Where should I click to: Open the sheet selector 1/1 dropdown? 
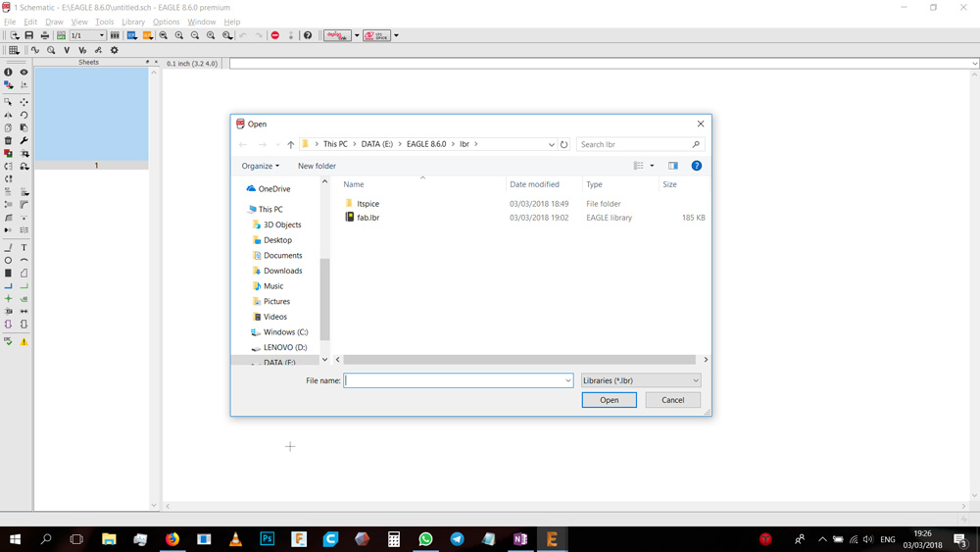[x=87, y=35]
